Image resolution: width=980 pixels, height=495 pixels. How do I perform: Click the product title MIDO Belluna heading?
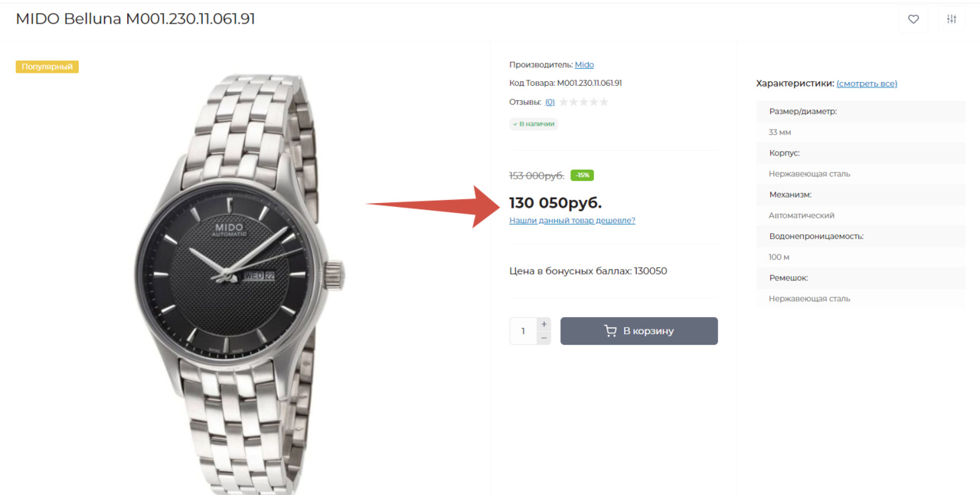coord(136,19)
